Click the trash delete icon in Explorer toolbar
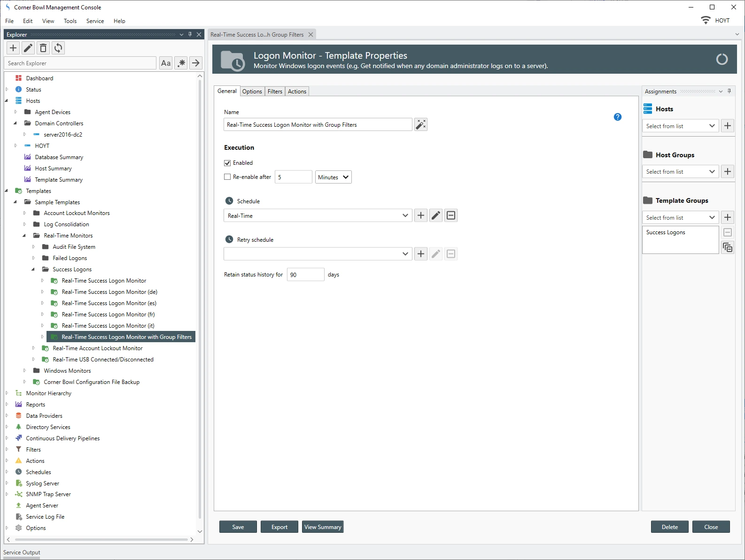 [x=43, y=48]
